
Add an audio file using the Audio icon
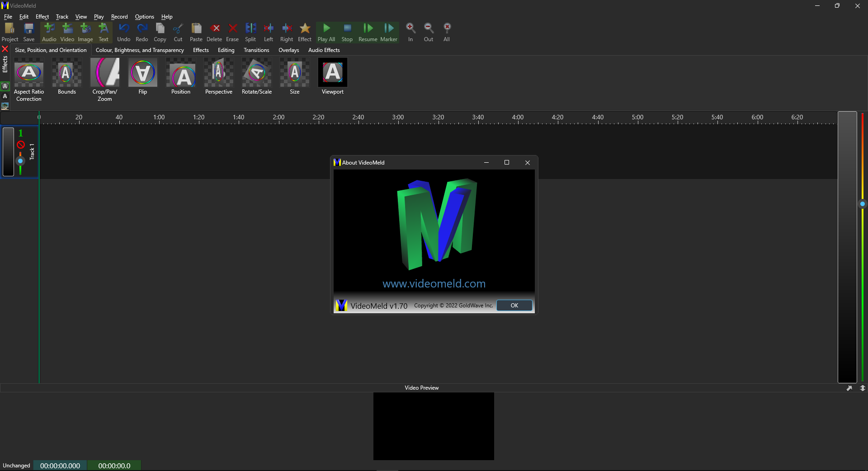49,32
